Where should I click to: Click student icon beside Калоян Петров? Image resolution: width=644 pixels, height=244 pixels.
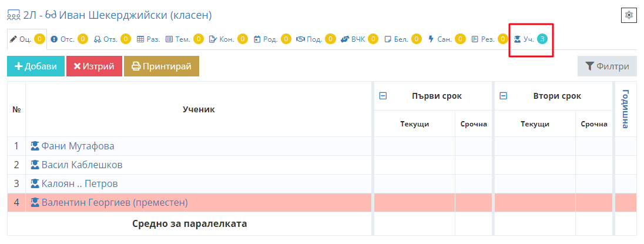35,183
